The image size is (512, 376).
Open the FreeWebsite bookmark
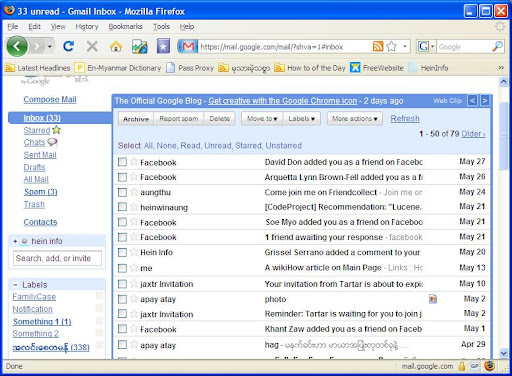tap(377, 68)
